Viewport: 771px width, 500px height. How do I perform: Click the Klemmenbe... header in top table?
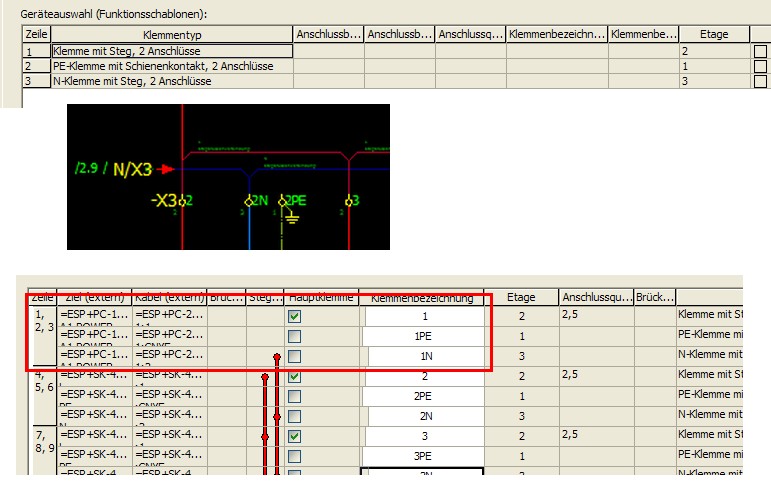[644, 34]
